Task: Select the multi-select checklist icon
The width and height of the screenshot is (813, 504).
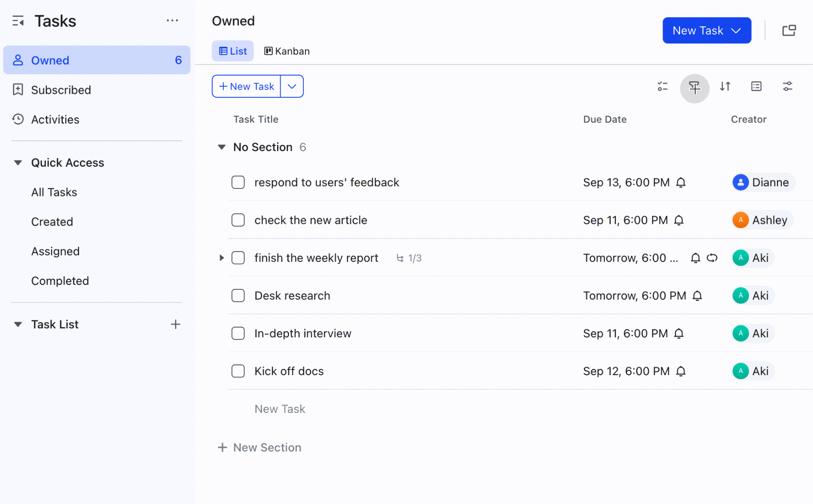Action: [x=662, y=87]
